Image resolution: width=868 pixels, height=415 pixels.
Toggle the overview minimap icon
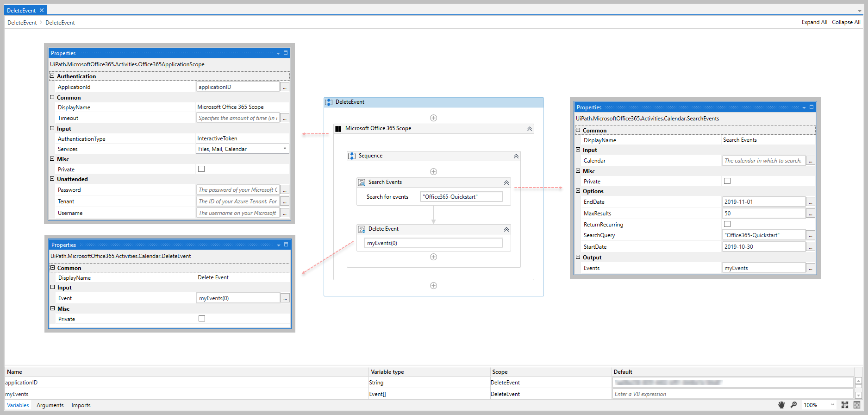coord(857,405)
